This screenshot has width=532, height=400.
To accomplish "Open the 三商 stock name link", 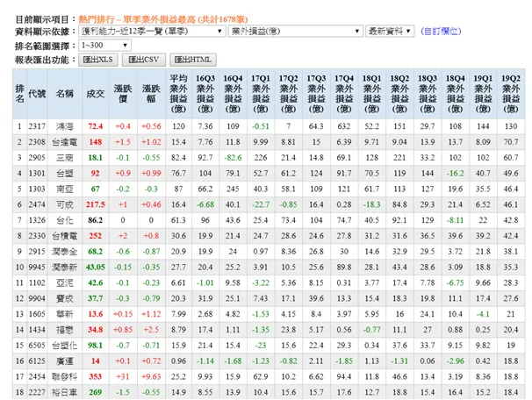I will pos(64,158).
